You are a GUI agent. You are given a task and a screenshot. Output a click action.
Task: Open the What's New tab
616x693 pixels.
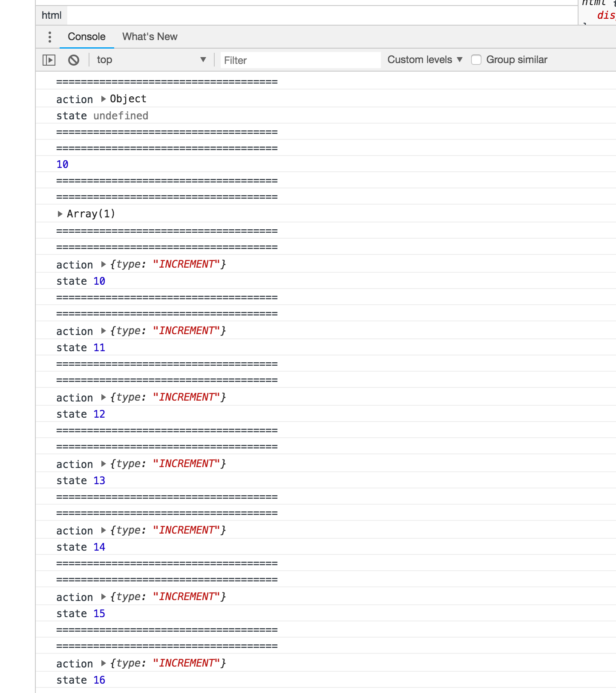[150, 37]
